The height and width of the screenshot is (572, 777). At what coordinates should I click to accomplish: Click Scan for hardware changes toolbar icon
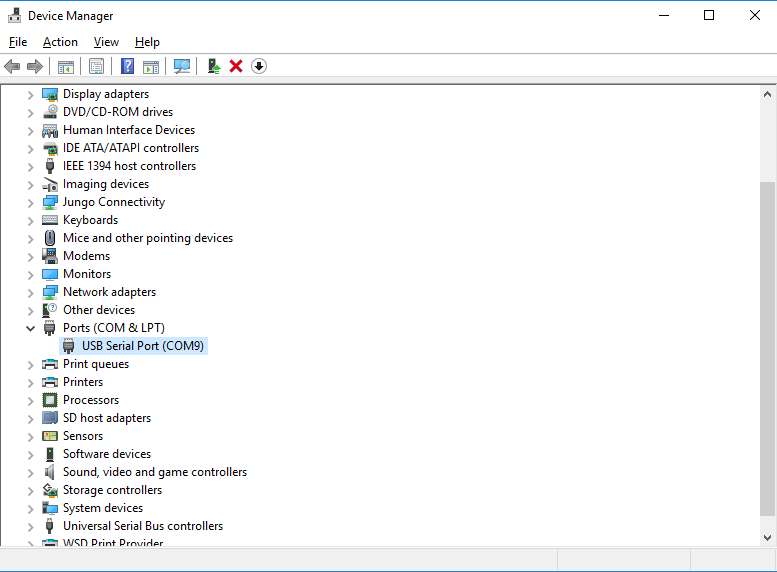[182, 66]
